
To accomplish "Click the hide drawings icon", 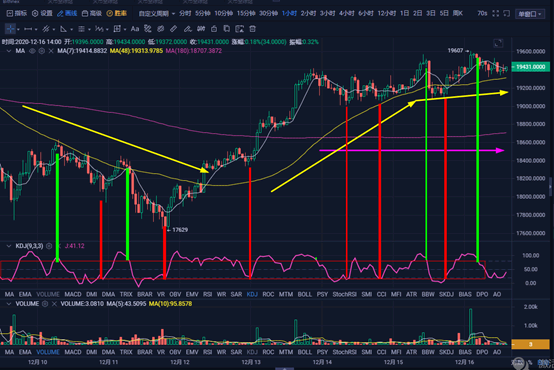I will (x=161, y=29).
